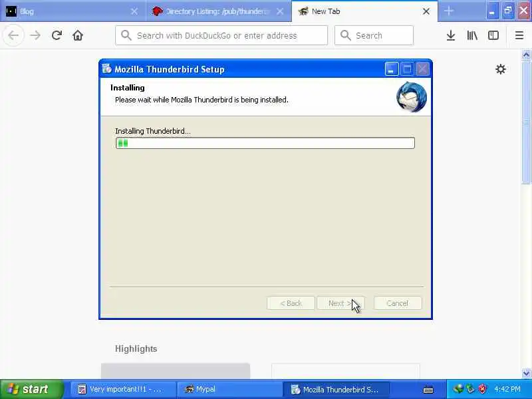This screenshot has height=399, width=532.
Task: Reload the current page
Action: pos(57,35)
